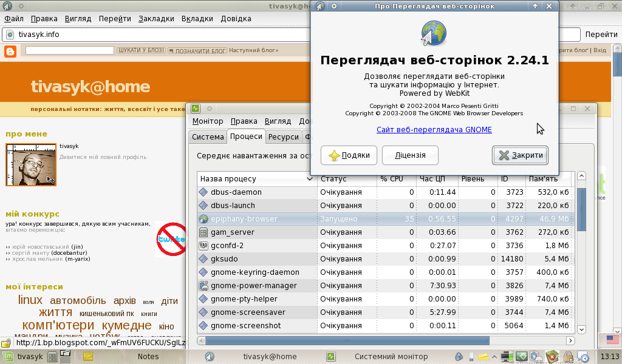This screenshot has height=364, width=622.
Task: Click the linux tag in interests cloud
Action: (x=30, y=300)
